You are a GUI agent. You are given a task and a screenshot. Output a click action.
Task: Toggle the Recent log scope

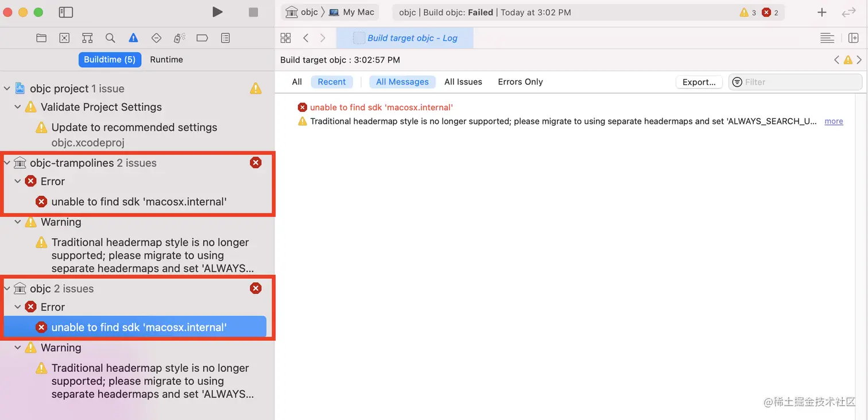[332, 82]
